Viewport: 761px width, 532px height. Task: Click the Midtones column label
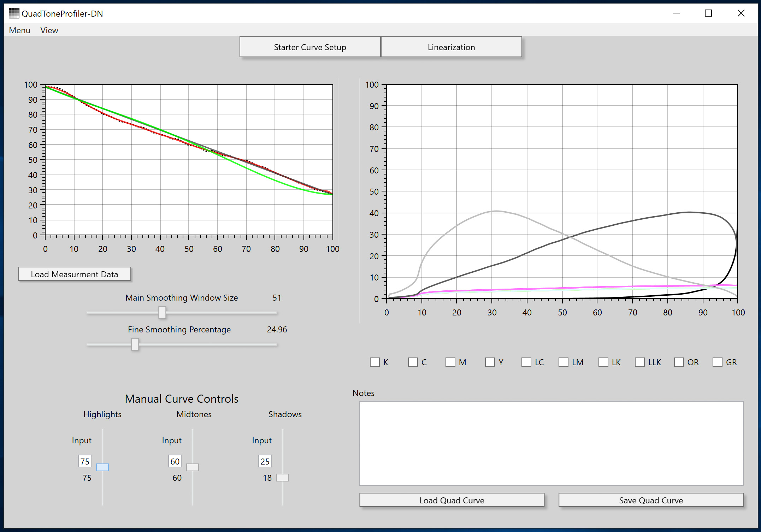coord(194,414)
